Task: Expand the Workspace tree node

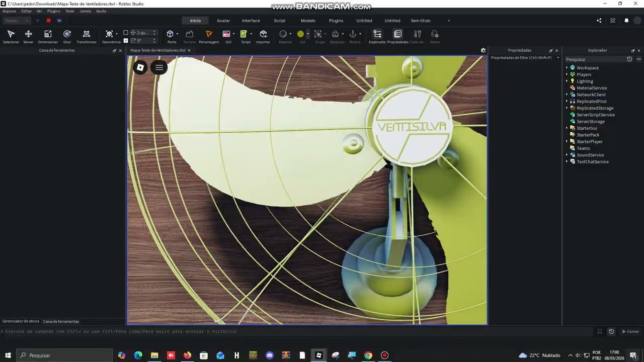Action: tap(567, 68)
